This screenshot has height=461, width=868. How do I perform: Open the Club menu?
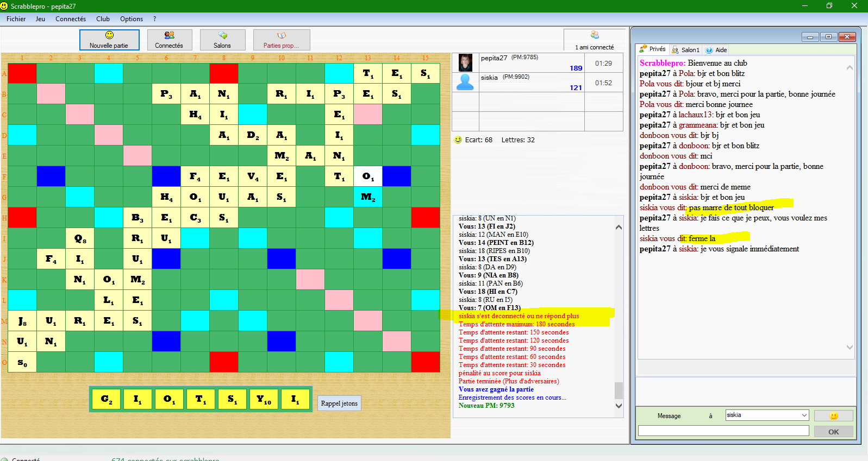point(103,19)
